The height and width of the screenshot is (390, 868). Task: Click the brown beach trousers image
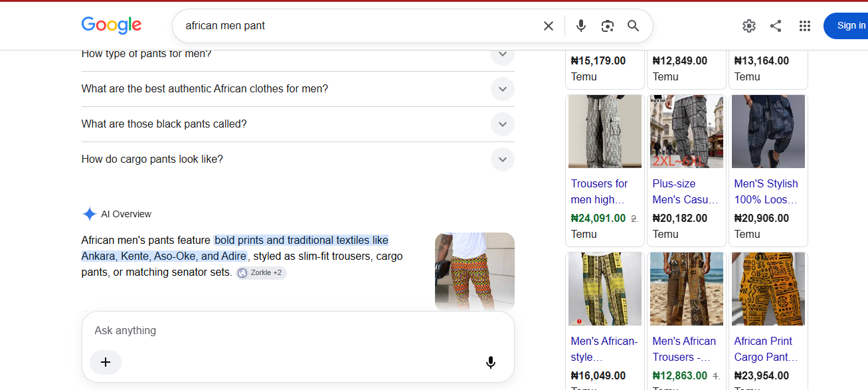[687, 289]
